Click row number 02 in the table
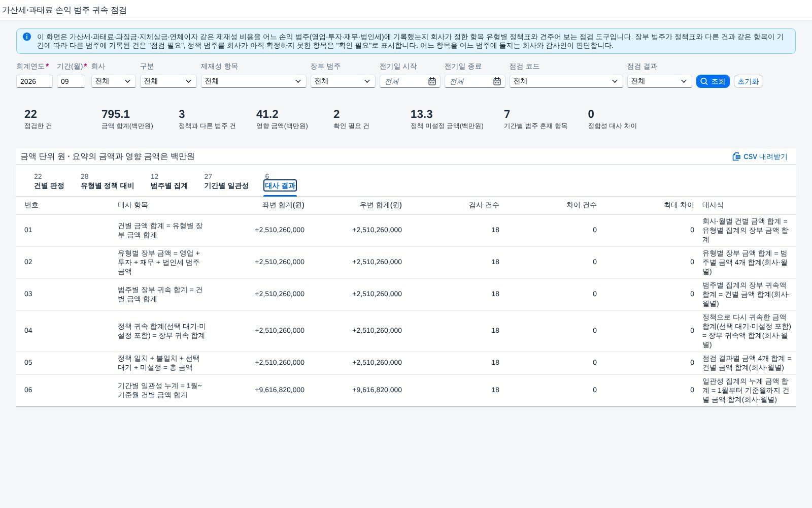Viewport: 812px width, 508px height. (x=28, y=262)
